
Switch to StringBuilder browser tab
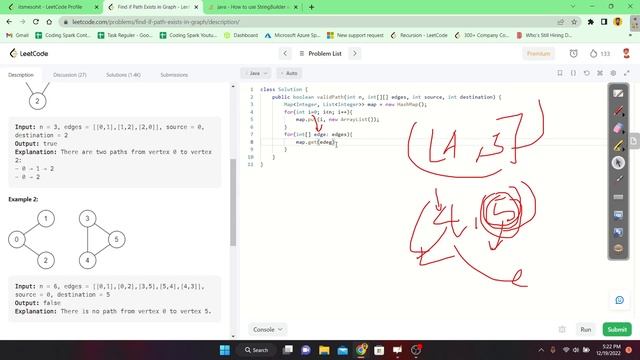point(253,7)
